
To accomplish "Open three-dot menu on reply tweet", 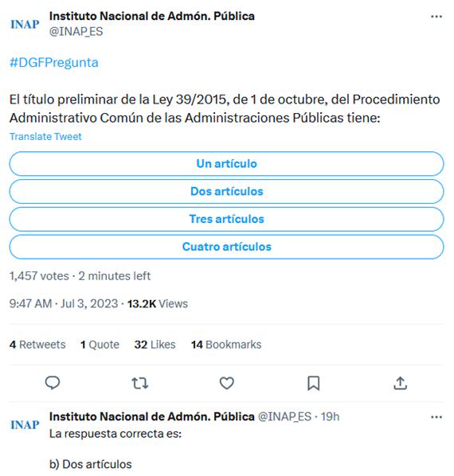I will pos(436,417).
